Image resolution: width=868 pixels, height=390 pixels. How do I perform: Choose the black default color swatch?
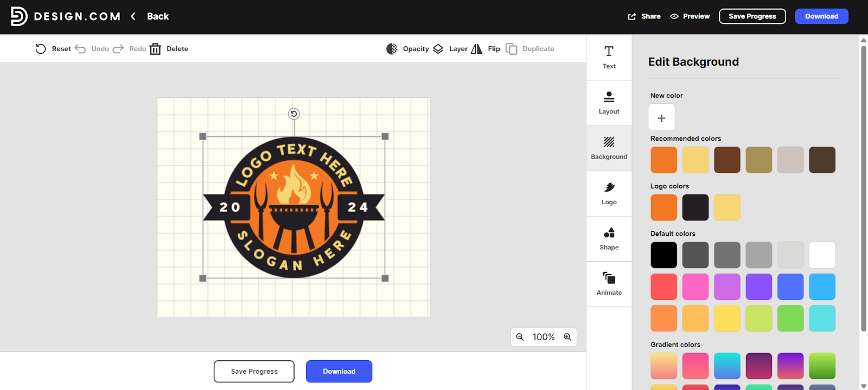(663, 255)
